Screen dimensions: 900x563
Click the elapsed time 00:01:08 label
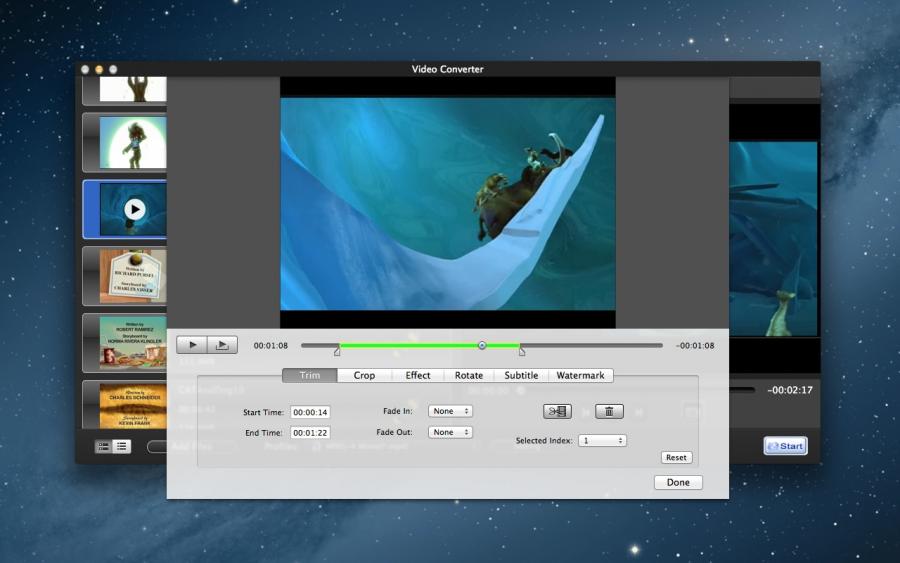coord(270,345)
